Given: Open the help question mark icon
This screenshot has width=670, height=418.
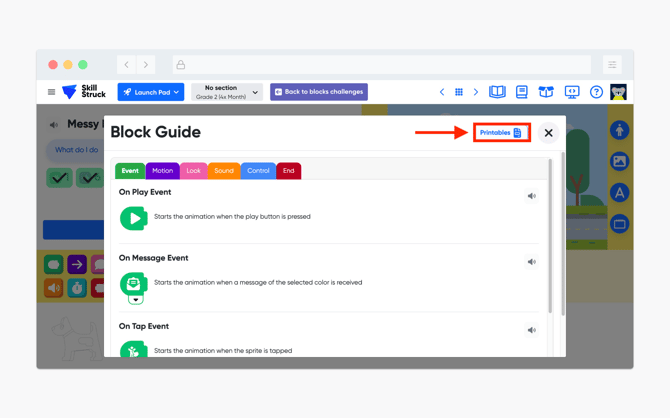Looking at the screenshot, I should pos(596,92).
